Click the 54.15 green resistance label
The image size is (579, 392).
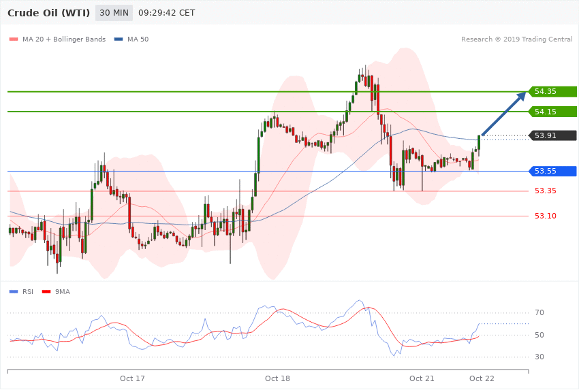coord(552,112)
